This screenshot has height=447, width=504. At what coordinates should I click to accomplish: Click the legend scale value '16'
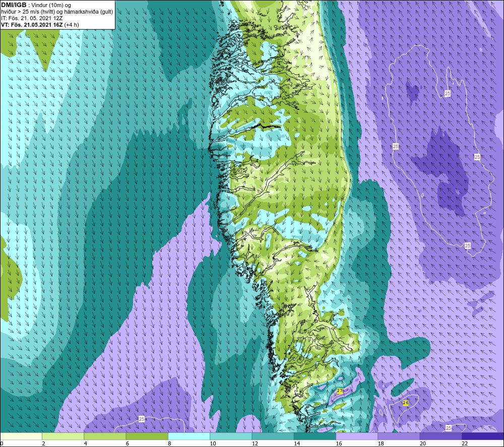(x=339, y=443)
